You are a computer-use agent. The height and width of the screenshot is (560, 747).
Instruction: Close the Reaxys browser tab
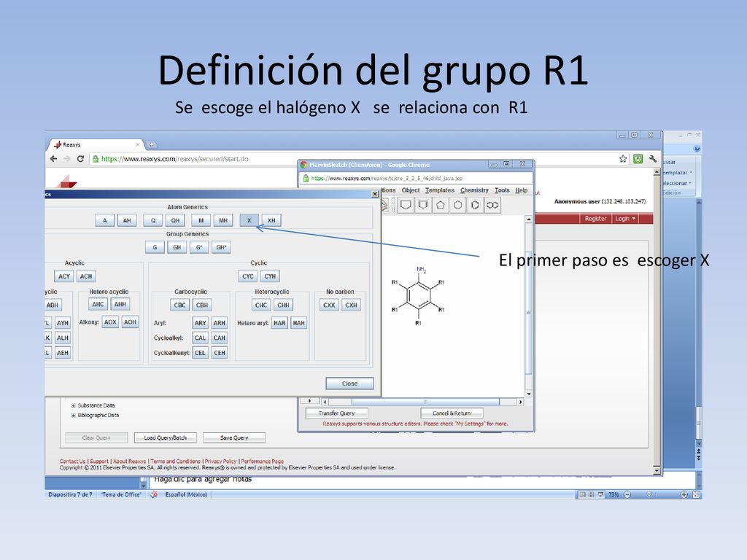click(x=137, y=144)
